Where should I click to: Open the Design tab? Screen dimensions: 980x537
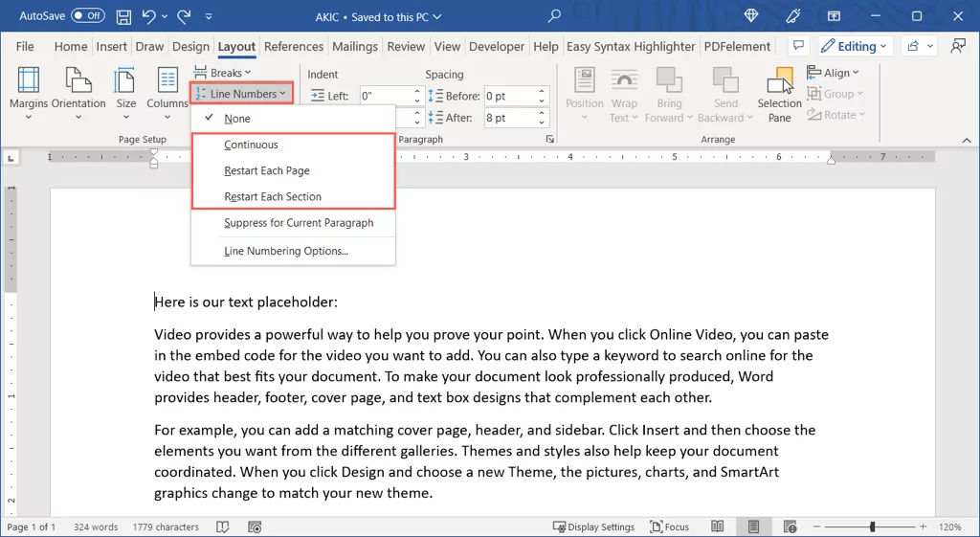[190, 46]
